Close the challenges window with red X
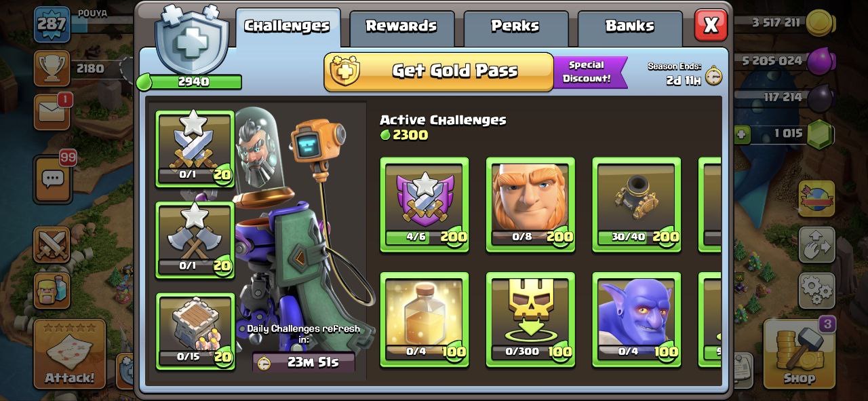The image size is (868, 401). (x=711, y=25)
